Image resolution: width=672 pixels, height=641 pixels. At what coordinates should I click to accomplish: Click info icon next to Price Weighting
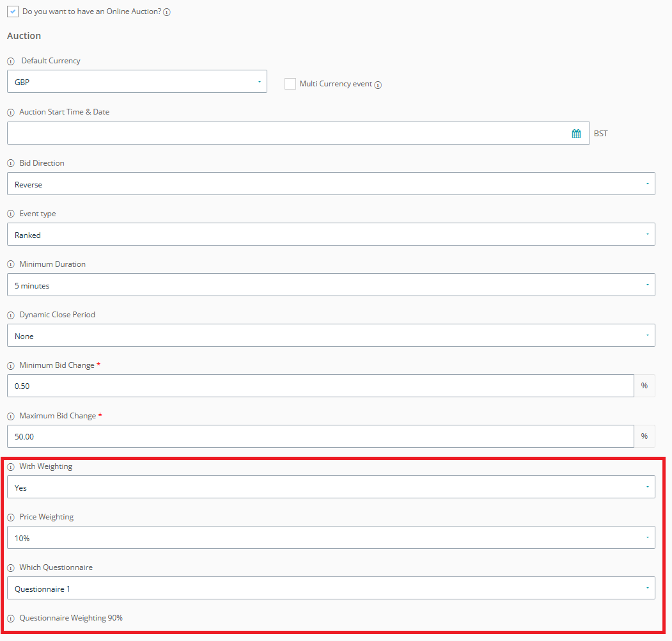[11, 518]
